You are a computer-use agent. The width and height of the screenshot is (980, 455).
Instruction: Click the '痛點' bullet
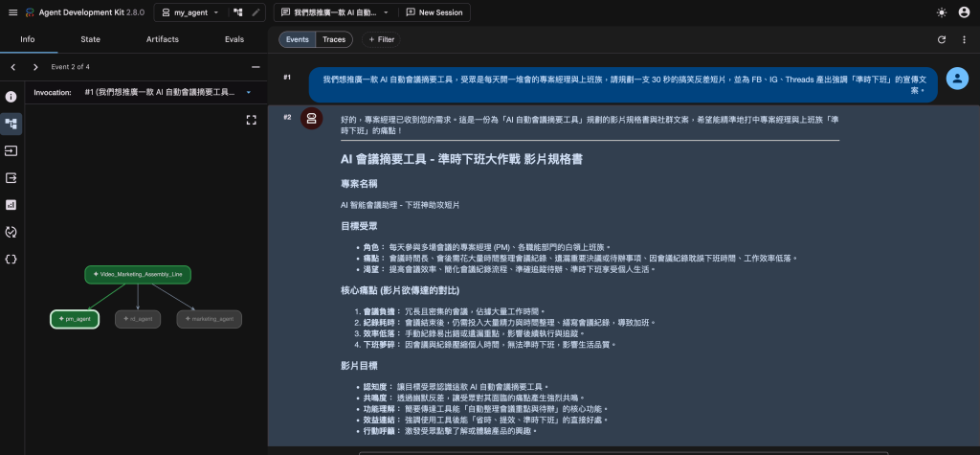(x=581, y=258)
